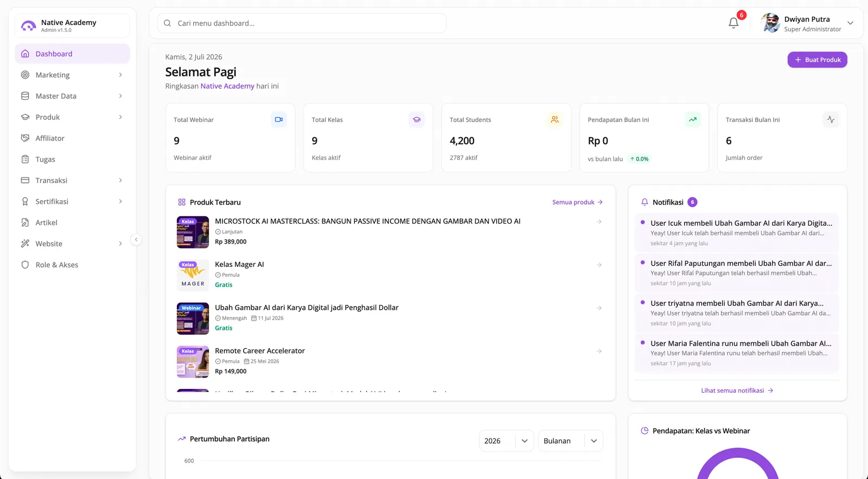
Task: Expand the Website submenu chevron
Action: pos(120,244)
